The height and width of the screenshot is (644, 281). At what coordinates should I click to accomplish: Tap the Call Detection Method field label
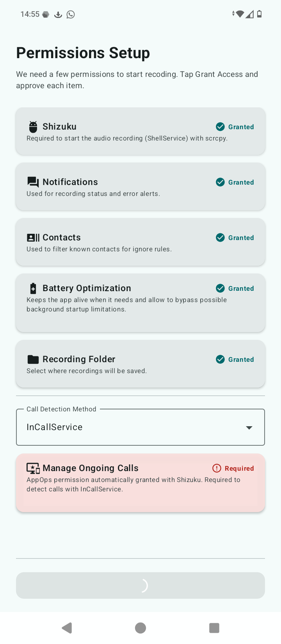[x=61, y=409]
